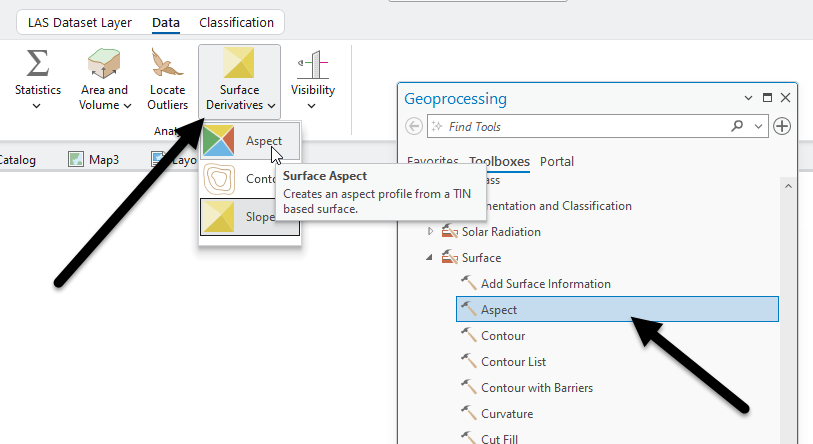Click the Statistics dropdown chevron
Image resolution: width=813 pixels, height=444 pixels.
(36, 106)
